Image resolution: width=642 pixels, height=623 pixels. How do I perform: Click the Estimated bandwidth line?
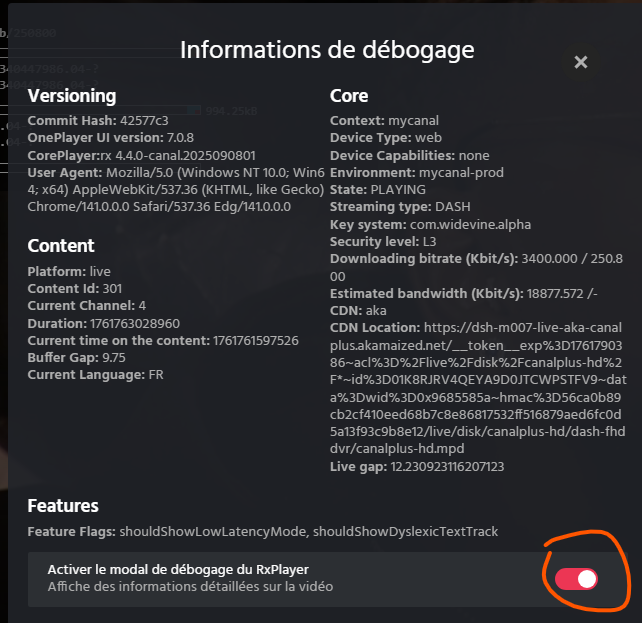pyautogui.click(x=467, y=293)
